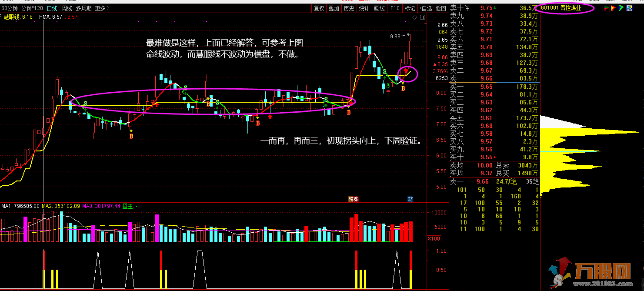Click the first yellow B buy signal marker
This screenshot has width=644, height=291.
point(131,137)
